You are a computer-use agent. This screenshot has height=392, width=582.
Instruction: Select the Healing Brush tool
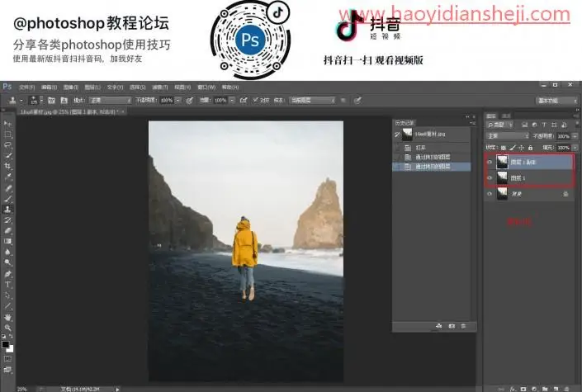(x=7, y=188)
